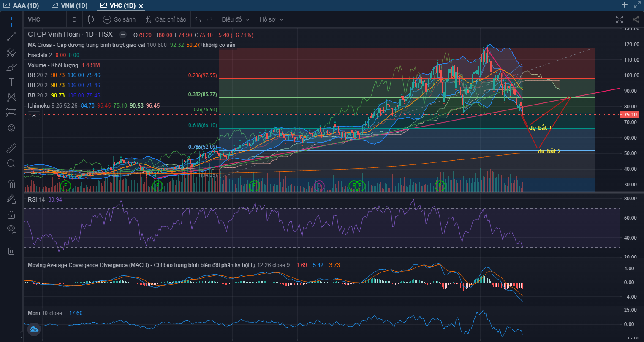Click the zoom in magnifier tool
Viewport: 644px width, 342px height.
pyautogui.click(x=11, y=163)
